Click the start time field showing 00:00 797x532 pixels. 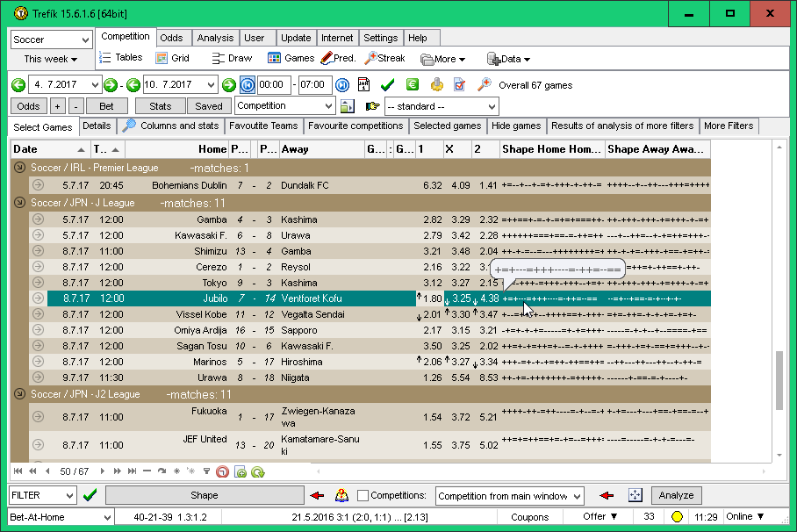click(x=275, y=85)
